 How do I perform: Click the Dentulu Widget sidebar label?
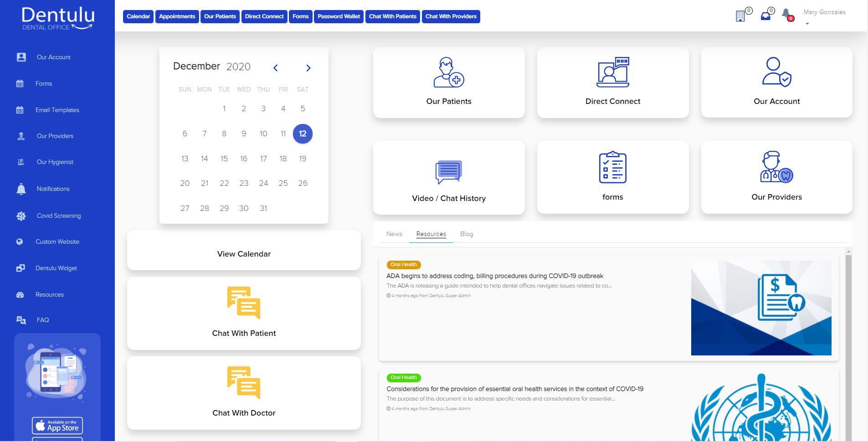pyautogui.click(x=56, y=268)
